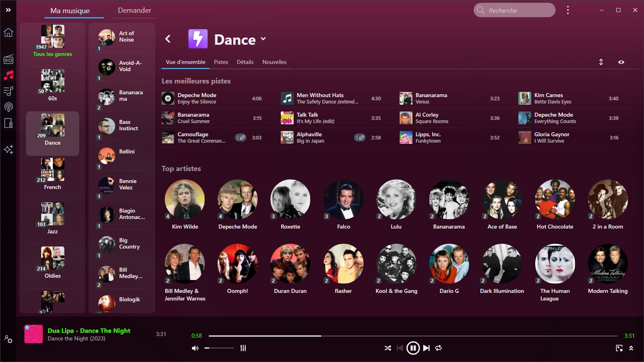644x362 pixels.
Task: Switch to the Demander tab
Action: 134,10
